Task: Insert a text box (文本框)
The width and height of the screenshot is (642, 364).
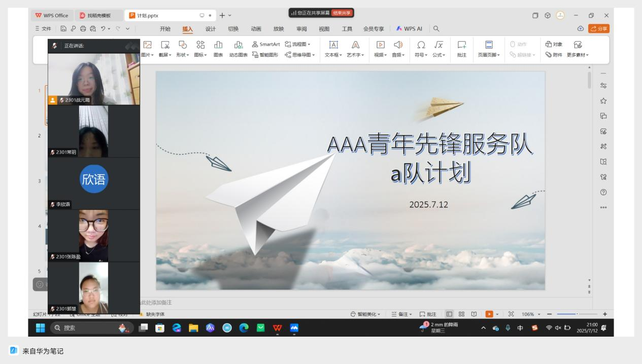Action: 333,49
